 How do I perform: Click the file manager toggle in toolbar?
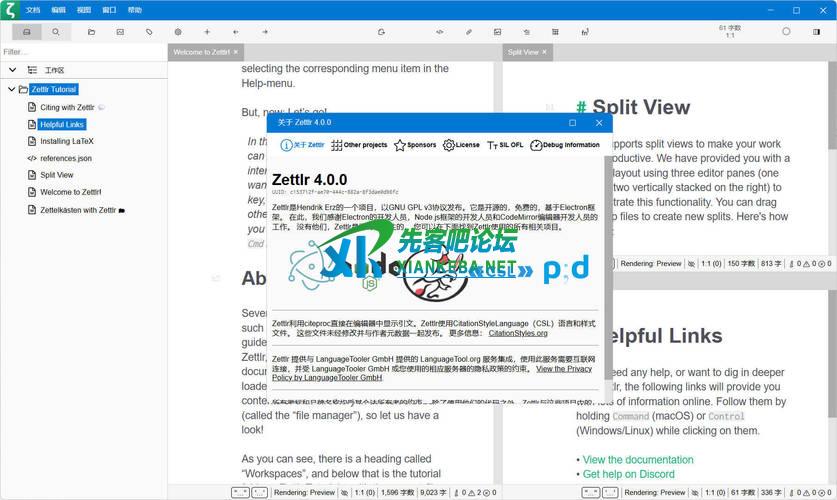[x=26, y=32]
